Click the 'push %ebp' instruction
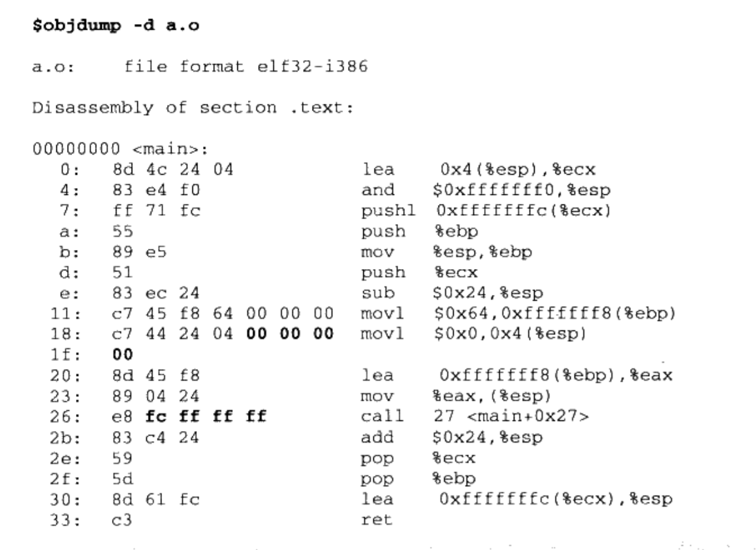This screenshot has width=756, height=550. (x=419, y=231)
